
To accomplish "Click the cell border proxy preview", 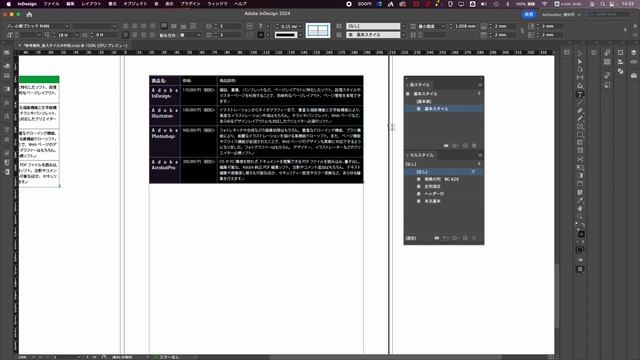I will pos(318,31).
